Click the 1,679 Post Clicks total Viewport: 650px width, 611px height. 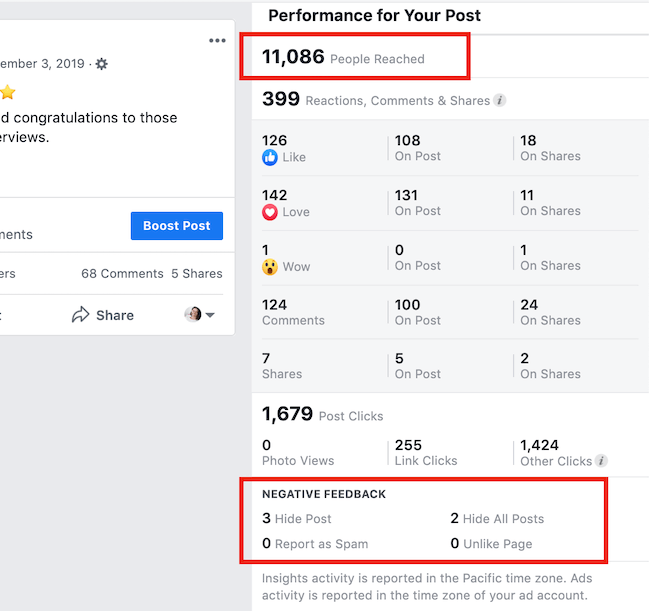pyautogui.click(x=322, y=414)
